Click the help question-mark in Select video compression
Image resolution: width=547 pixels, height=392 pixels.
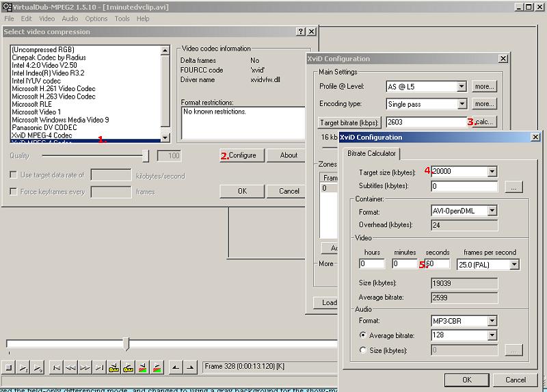pyautogui.click(x=301, y=31)
